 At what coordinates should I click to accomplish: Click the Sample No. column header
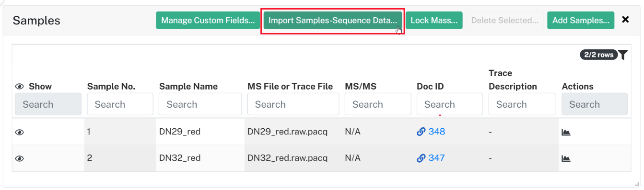click(x=111, y=87)
